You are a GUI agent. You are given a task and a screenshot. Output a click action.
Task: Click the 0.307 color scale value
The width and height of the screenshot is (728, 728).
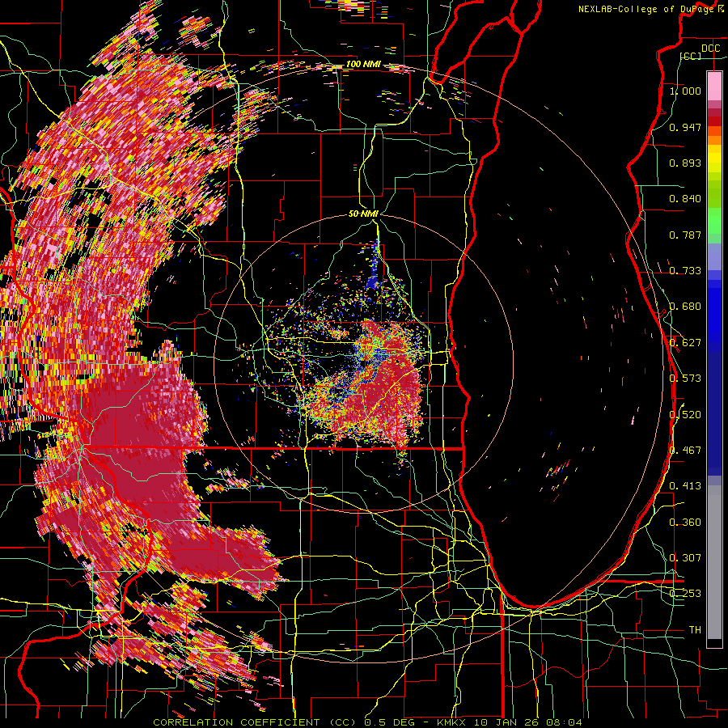pos(685,558)
